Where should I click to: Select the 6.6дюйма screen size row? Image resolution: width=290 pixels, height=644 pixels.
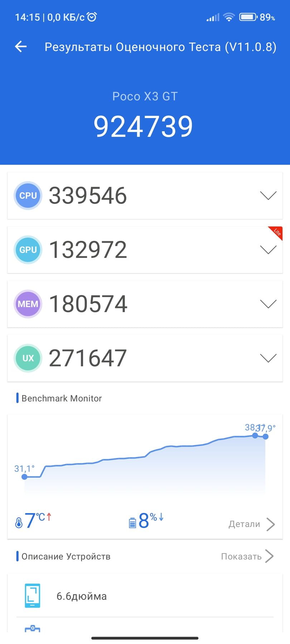click(x=145, y=596)
